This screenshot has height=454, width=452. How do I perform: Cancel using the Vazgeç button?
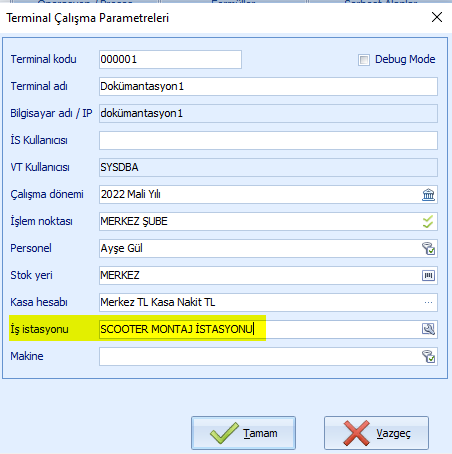pos(376,433)
